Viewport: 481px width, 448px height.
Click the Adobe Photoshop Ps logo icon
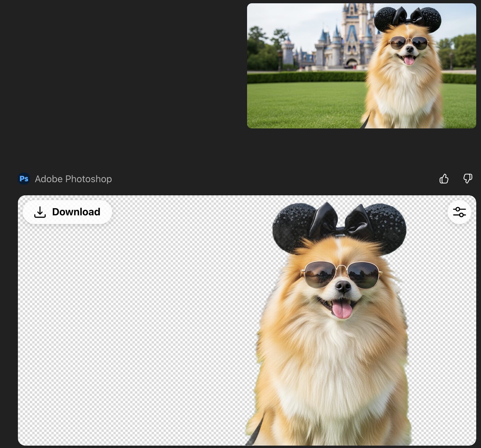24,179
